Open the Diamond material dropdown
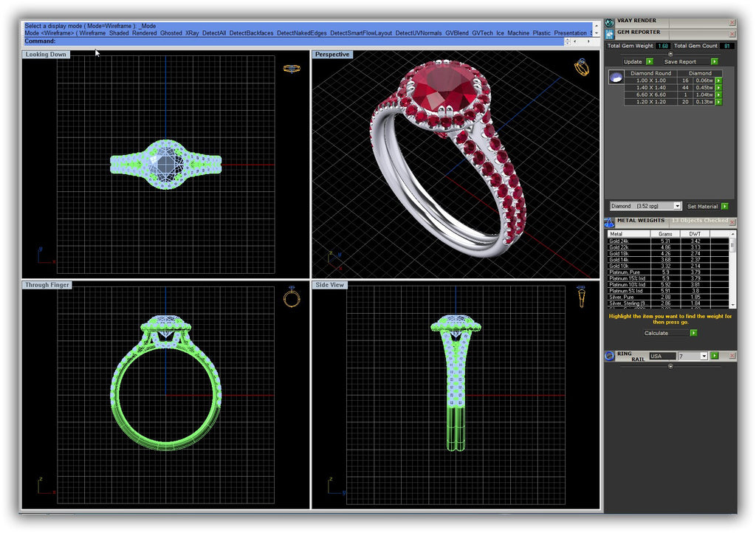 point(677,206)
